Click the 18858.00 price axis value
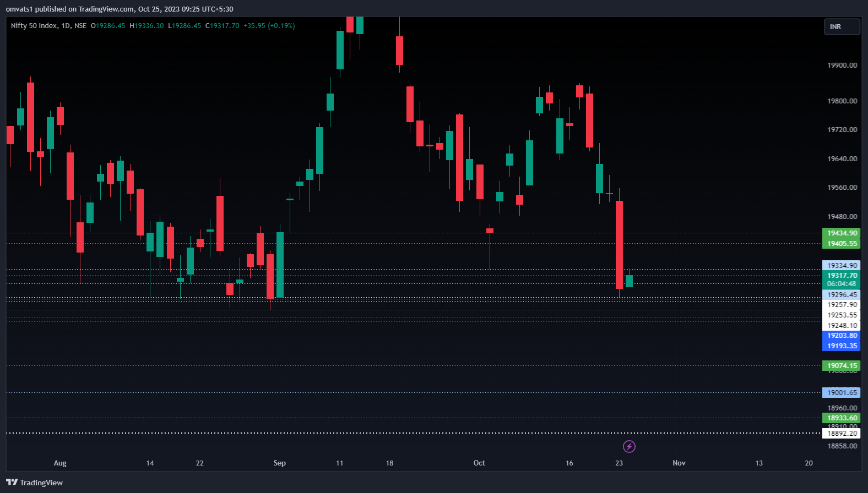The width and height of the screenshot is (868, 493). (842, 446)
